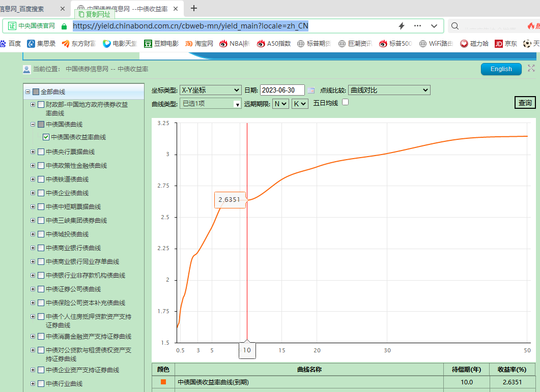Switch to the 百度搜索 browser tab
The image size is (540, 392).
[x=31, y=9]
